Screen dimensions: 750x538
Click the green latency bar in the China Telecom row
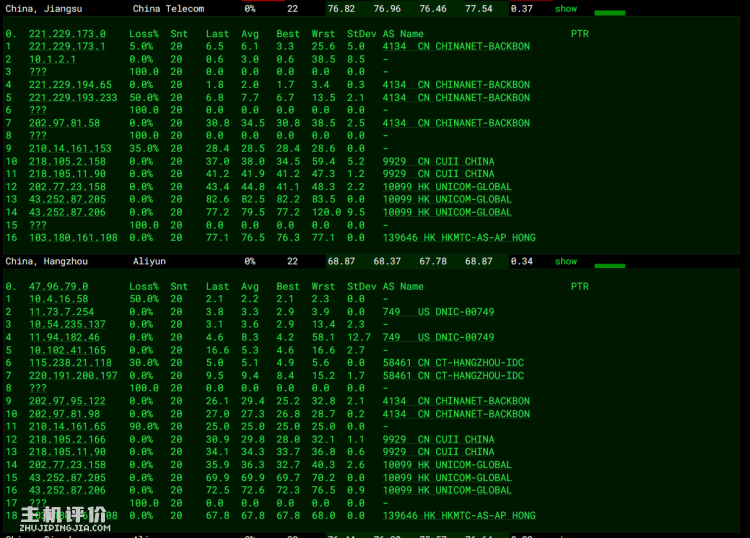pyautogui.click(x=610, y=13)
